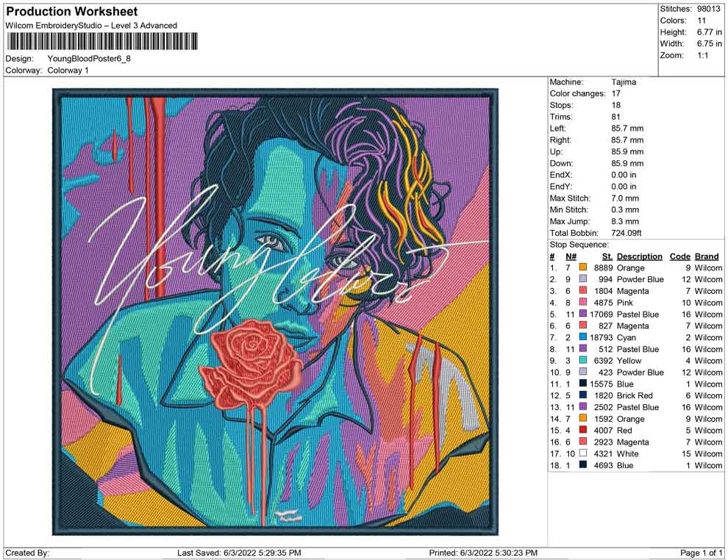Viewport: 728px width, 560px height.
Task: Click the 'N#' column header
Action: click(571, 256)
